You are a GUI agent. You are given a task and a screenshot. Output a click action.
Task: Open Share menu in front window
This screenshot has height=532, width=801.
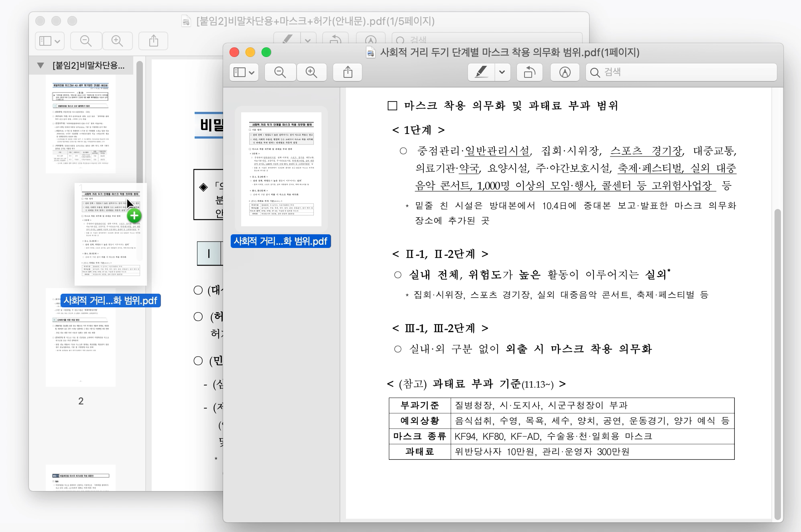pyautogui.click(x=348, y=72)
